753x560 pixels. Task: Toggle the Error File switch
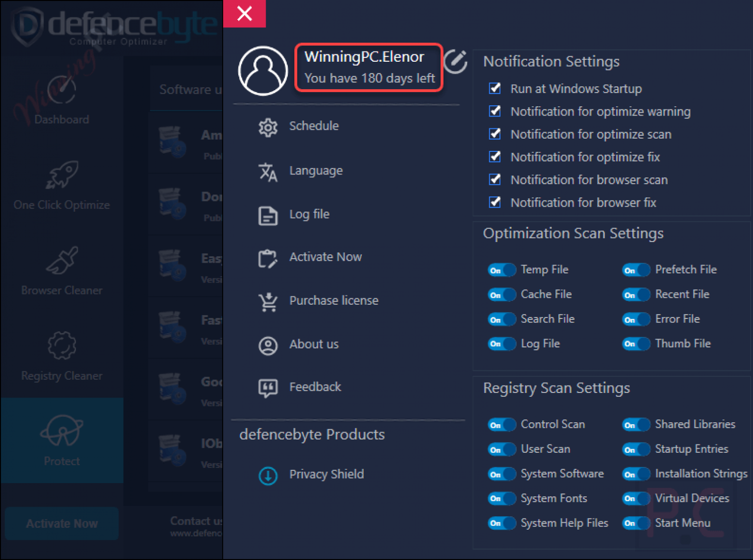pyautogui.click(x=636, y=319)
